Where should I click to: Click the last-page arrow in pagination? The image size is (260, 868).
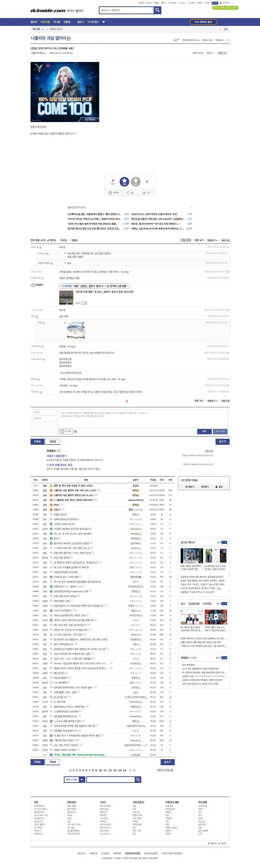pyautogui.click(x=134, y=770)
